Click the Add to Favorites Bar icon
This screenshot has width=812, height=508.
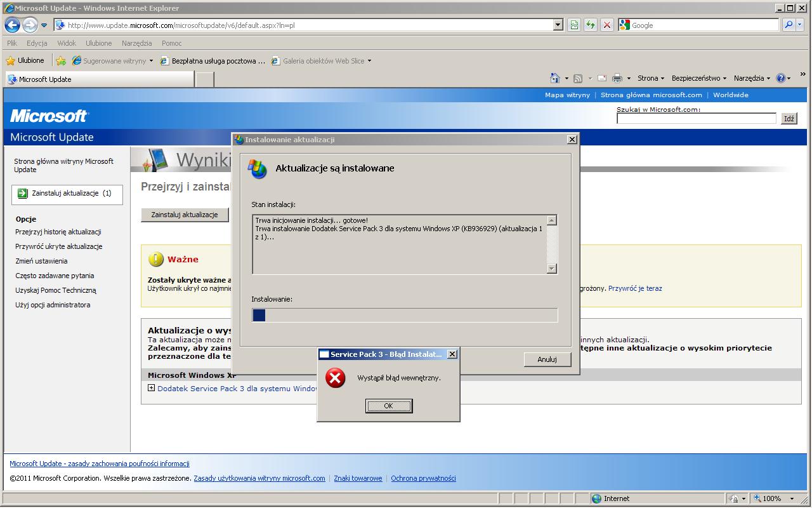pos(61,61)
